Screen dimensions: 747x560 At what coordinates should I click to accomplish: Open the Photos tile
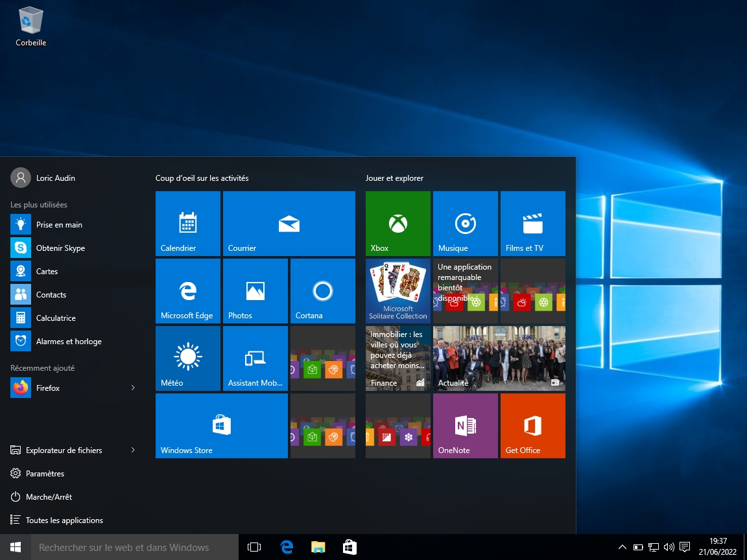tap(255, 291)
